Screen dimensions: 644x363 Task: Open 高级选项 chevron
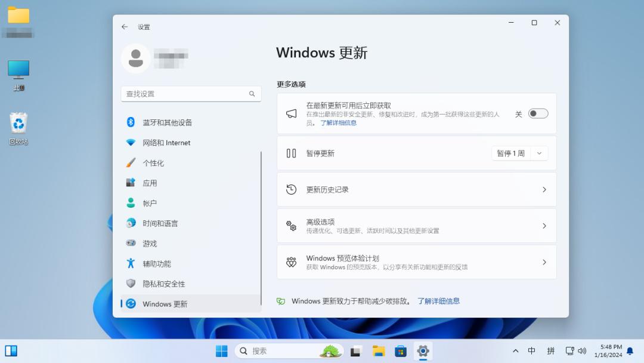click(544, 226)
